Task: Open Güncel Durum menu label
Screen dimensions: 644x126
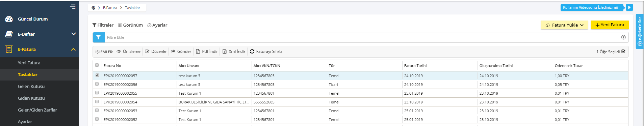Action: pyautogui.click(x=33, y=19)
